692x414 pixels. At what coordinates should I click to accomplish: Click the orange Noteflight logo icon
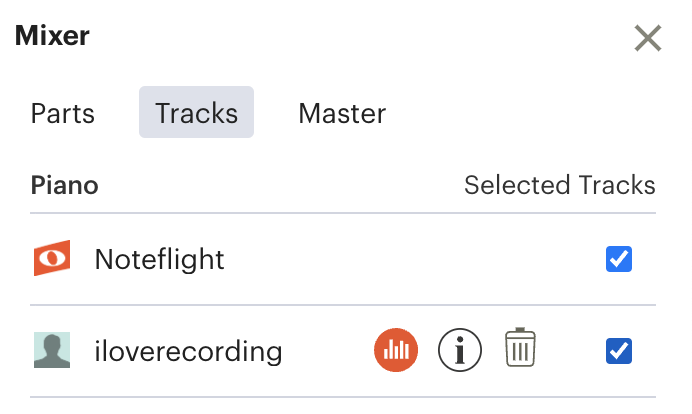coord(52,258)
